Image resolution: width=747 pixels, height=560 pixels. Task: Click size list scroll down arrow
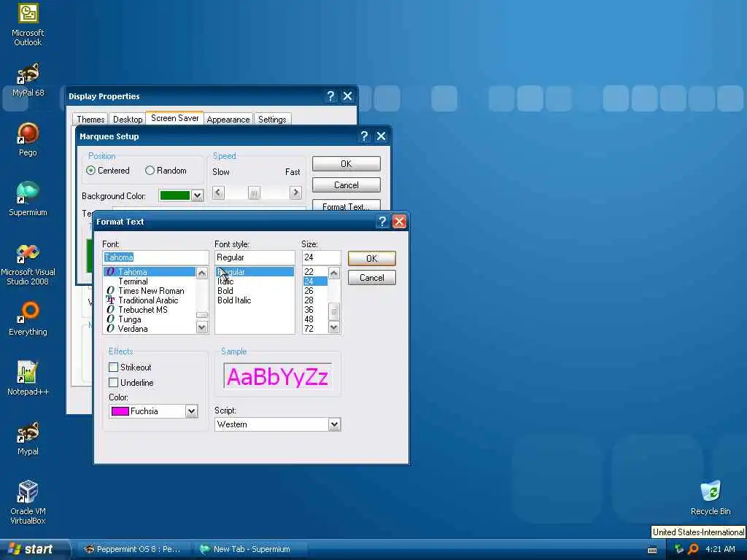click(x=333, y=327)
